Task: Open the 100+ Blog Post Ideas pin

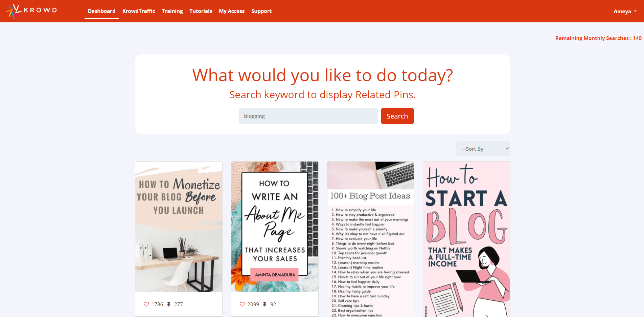Action: click(371, 239)
